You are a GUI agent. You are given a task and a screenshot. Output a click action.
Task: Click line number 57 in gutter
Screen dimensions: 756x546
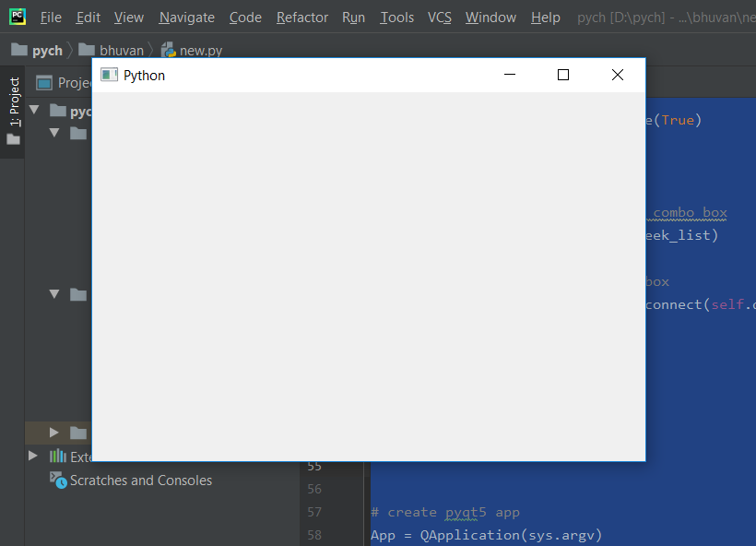(314, 512)
